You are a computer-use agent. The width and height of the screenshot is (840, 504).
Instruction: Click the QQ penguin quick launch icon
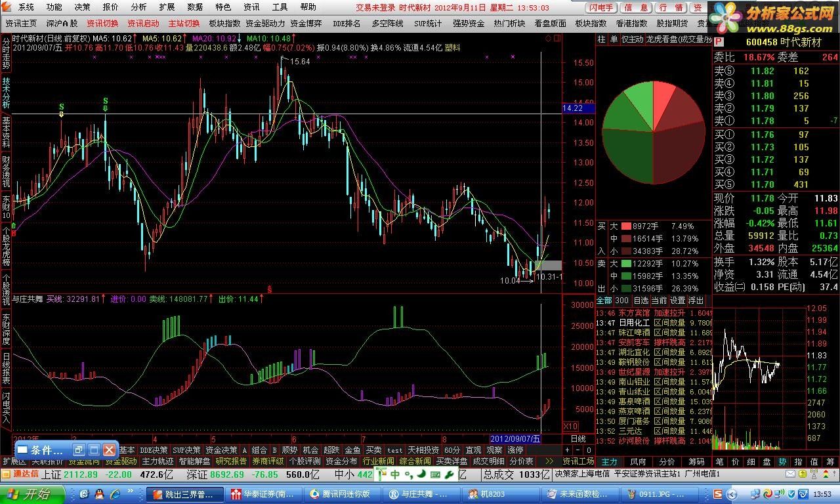(x=99, y=493)
